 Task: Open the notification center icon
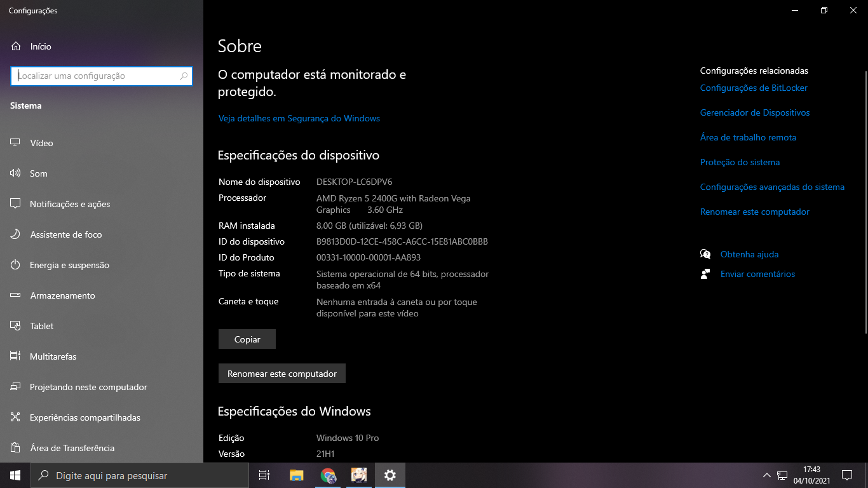tap(846, 475)
